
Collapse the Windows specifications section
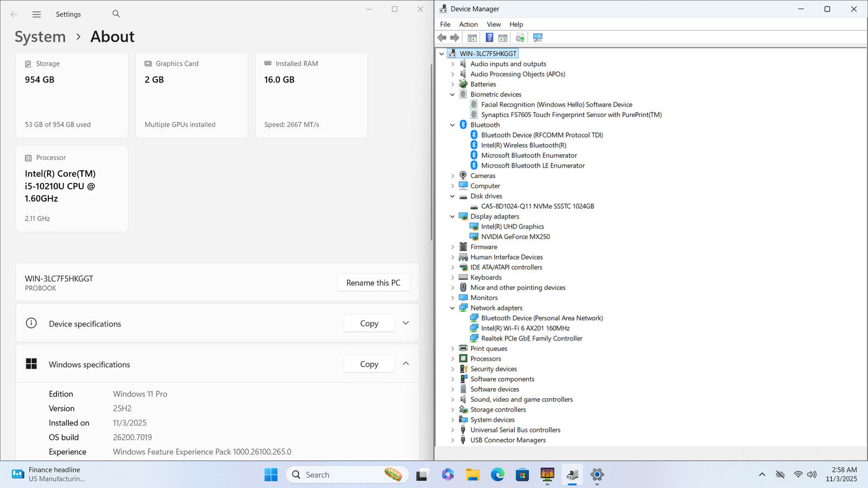coord(406,364)
